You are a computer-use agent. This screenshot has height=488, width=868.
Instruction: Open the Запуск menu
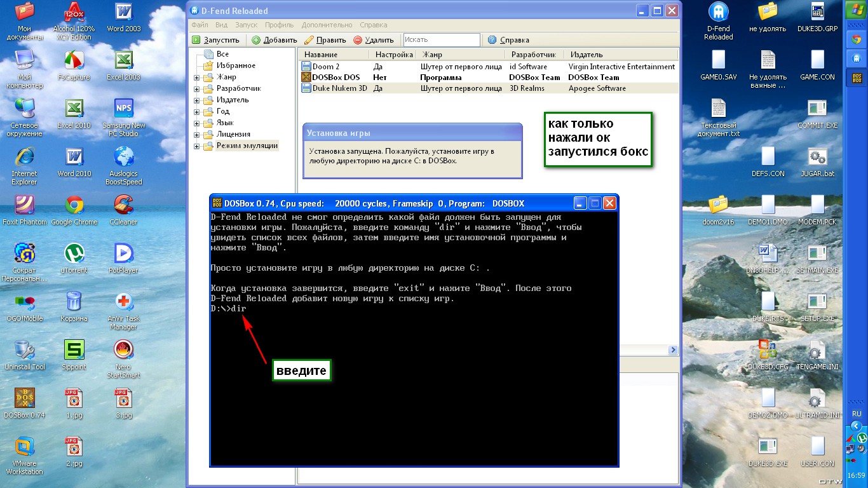click(247, 25)
